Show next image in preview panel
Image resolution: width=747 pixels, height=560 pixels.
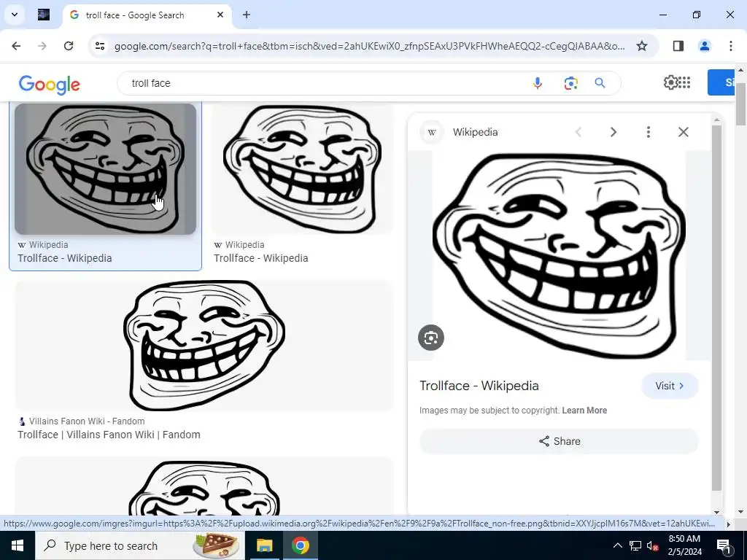tap(614, 132)
